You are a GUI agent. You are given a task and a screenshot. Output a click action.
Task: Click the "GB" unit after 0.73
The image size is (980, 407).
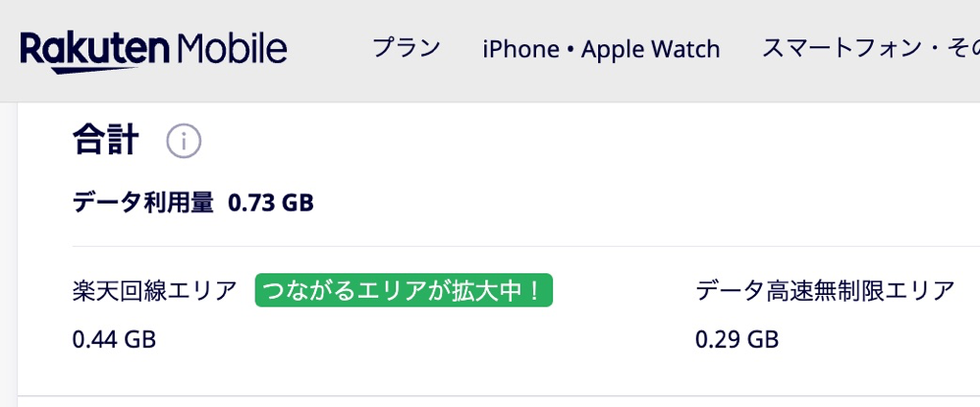tap(298, 203)
